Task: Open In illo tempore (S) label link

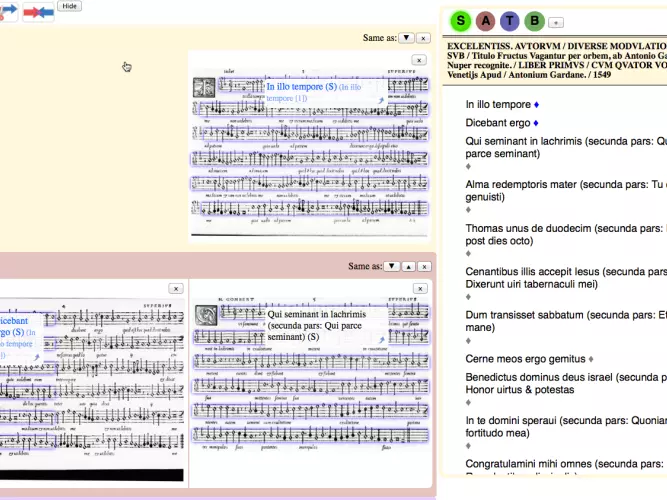Action: pos(302,87)
